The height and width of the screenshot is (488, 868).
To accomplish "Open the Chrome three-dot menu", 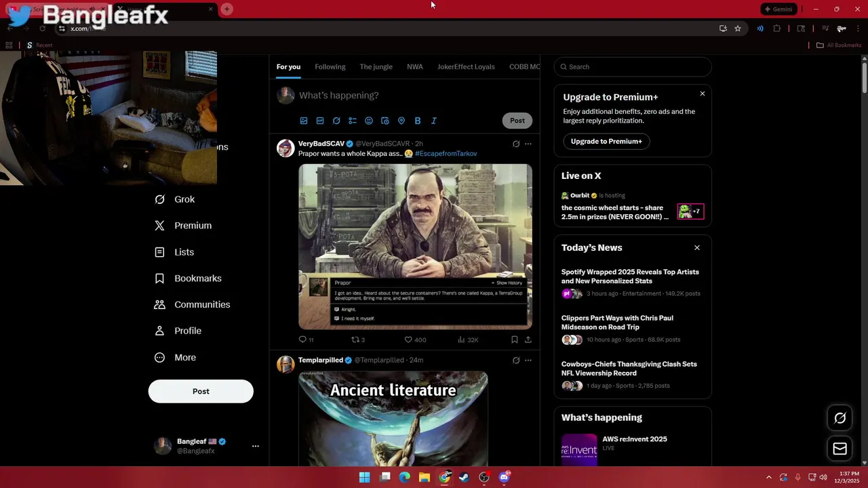I will [859, 28].
